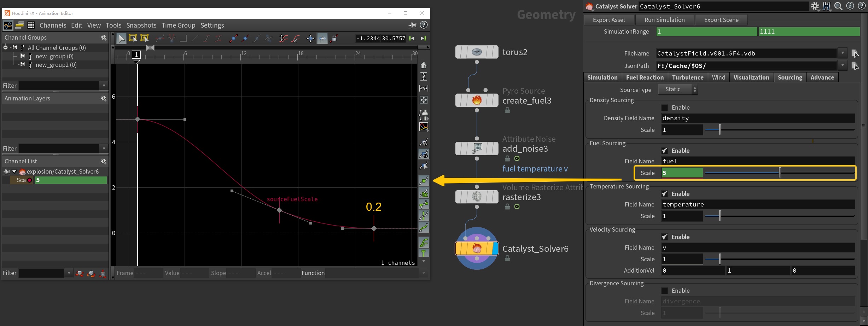Switch to the dopesheet view icon
The height and width of the screenshot is (326, 868).
click(19, 25)
